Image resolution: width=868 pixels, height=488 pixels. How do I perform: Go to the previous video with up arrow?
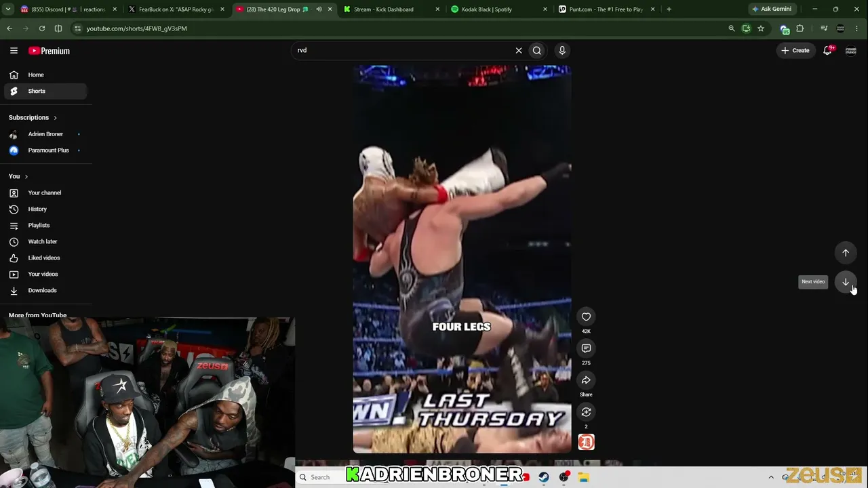click(846, 253)
